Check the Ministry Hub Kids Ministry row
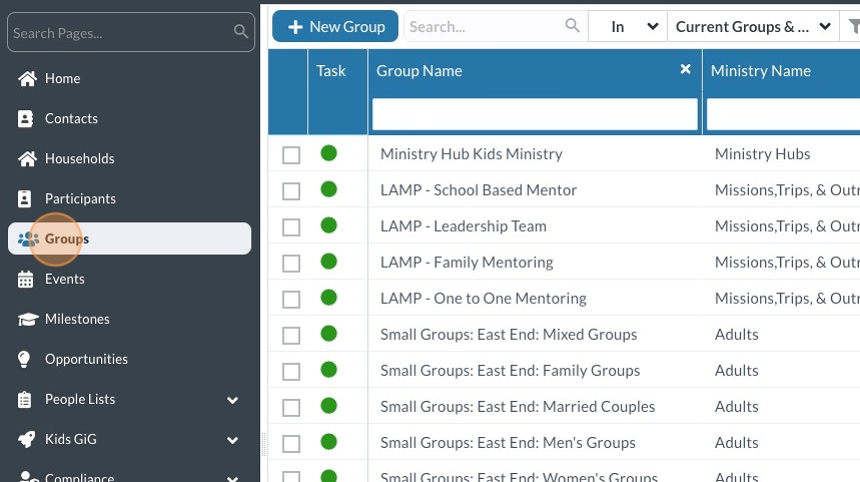This screenshot has height=482, width=860. click(x=291, y=155)
